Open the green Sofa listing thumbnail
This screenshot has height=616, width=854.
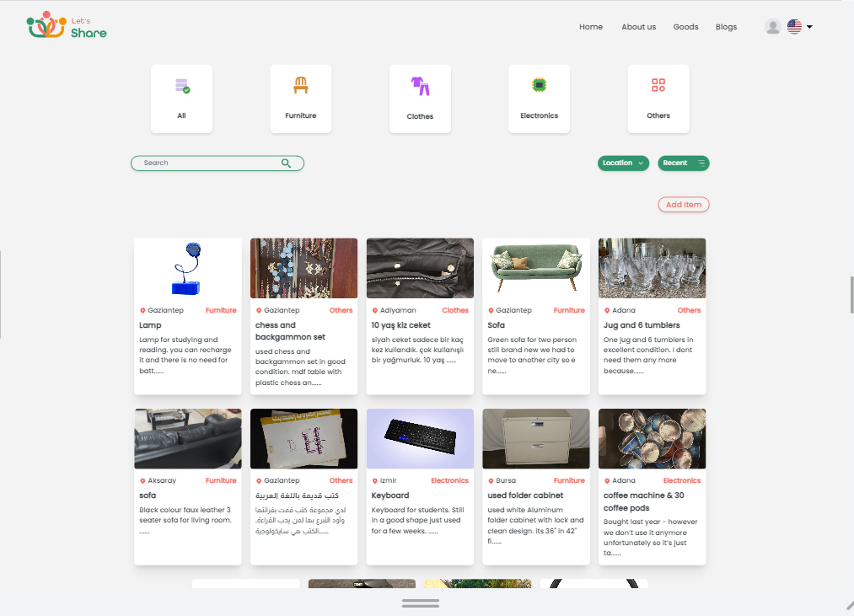pos(535,268)
